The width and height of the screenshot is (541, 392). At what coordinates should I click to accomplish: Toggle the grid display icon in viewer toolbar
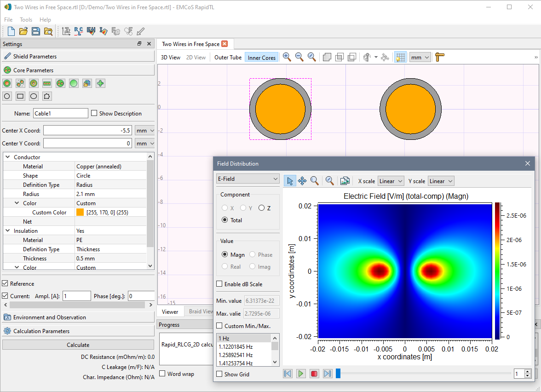400,57
